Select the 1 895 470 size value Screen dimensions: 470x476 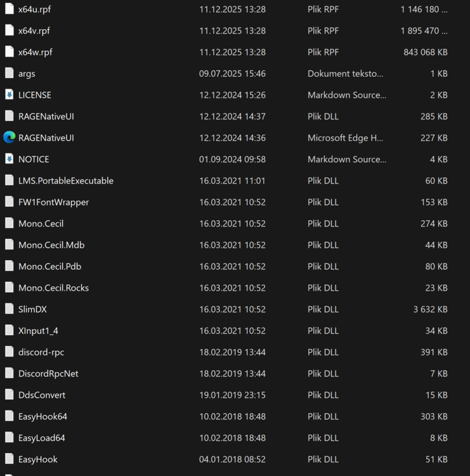(x=424, y=30)
